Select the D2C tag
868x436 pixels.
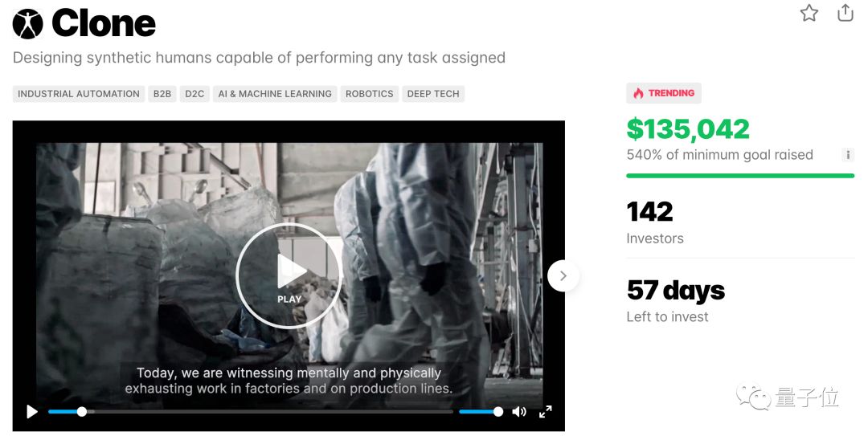pos(194,94)
